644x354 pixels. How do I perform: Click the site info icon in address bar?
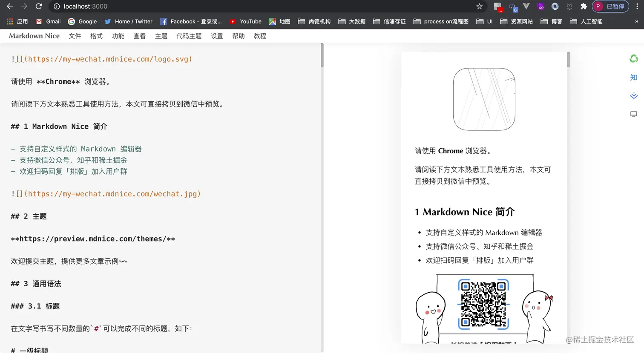[x=56, y=6]
